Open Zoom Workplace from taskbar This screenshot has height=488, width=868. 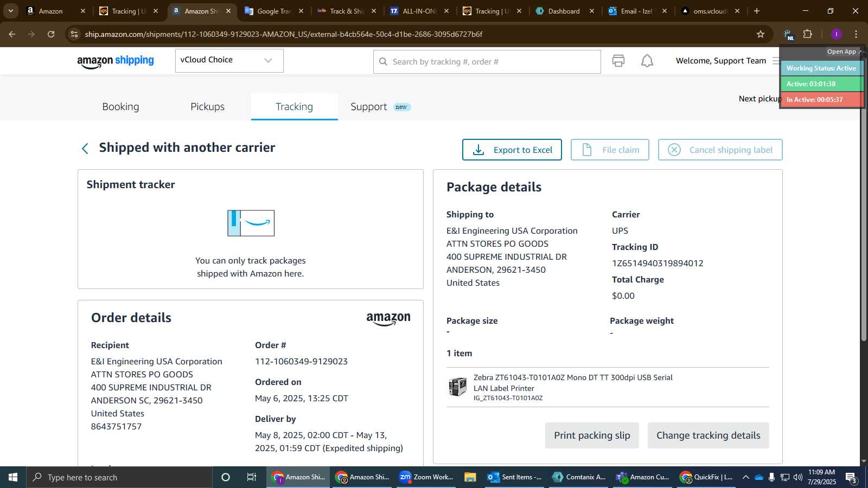point(427,477)
